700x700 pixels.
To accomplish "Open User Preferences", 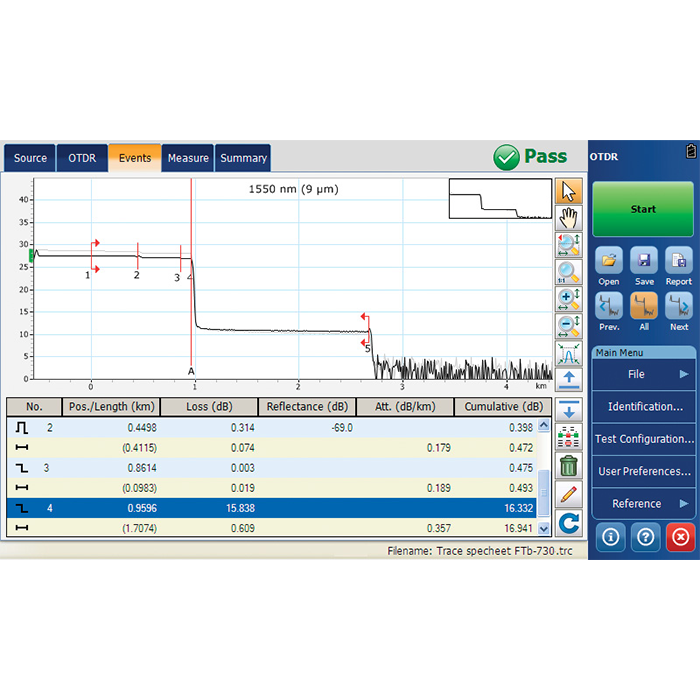I will (x=643, y=471).
